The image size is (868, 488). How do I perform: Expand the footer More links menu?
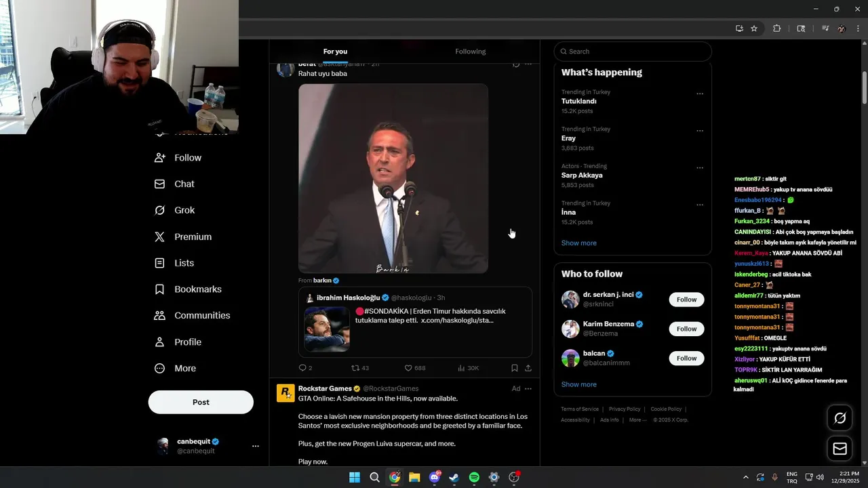coord(637,420)
